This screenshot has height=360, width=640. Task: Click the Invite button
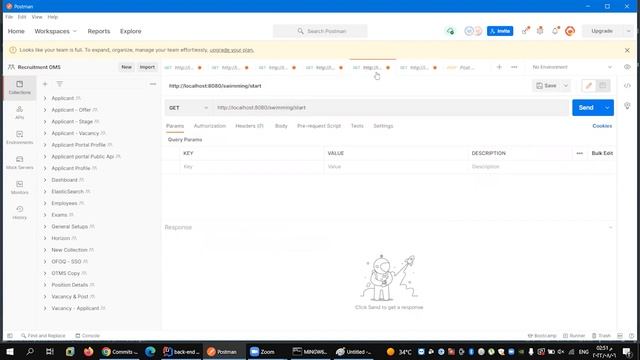pos(500,31)
